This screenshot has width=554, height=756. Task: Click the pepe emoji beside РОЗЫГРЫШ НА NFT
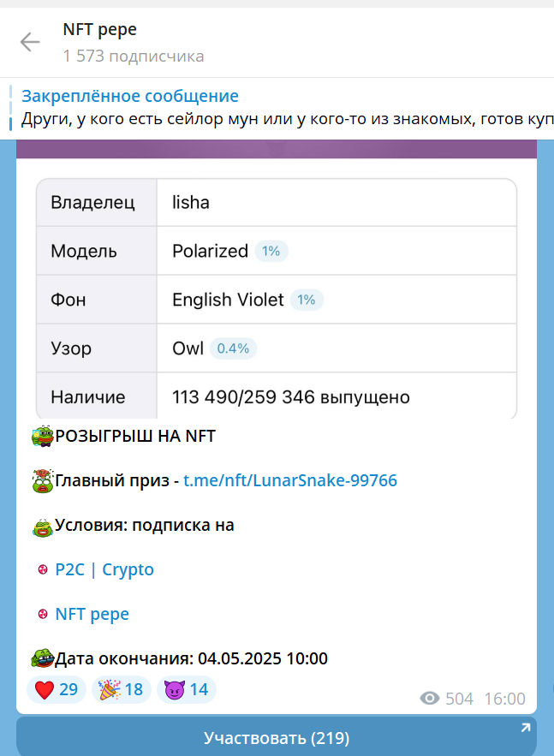click(x=43, y=437)
